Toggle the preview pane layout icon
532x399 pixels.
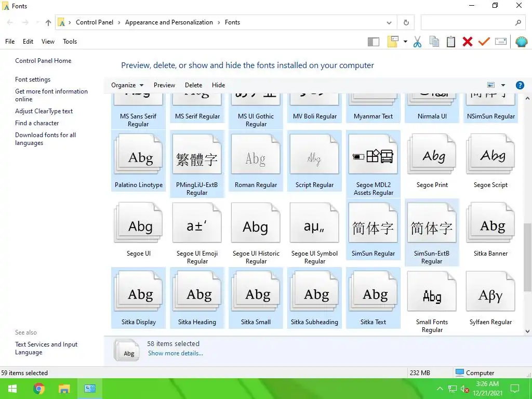click(373, 42)
